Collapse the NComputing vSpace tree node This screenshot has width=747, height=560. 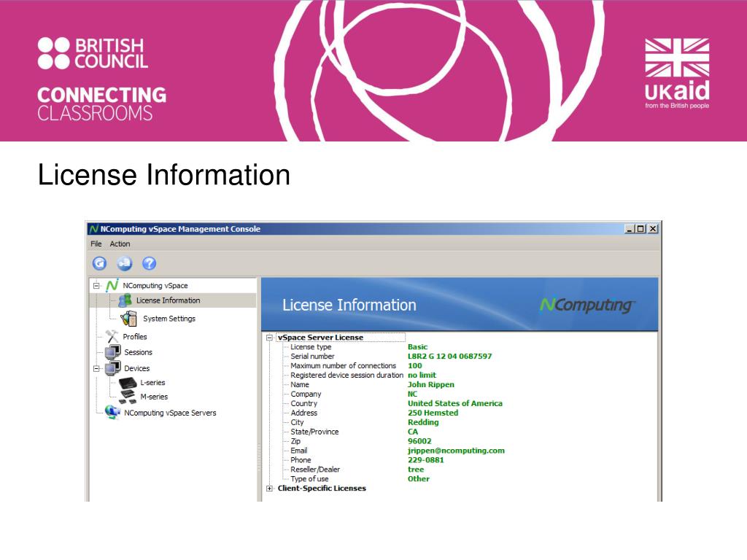pos(96,286)
